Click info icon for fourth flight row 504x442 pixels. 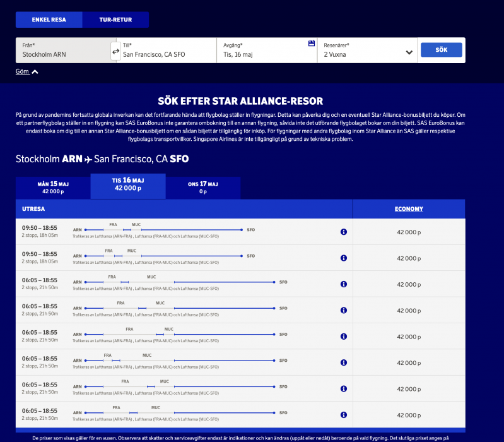click(344, 310)
